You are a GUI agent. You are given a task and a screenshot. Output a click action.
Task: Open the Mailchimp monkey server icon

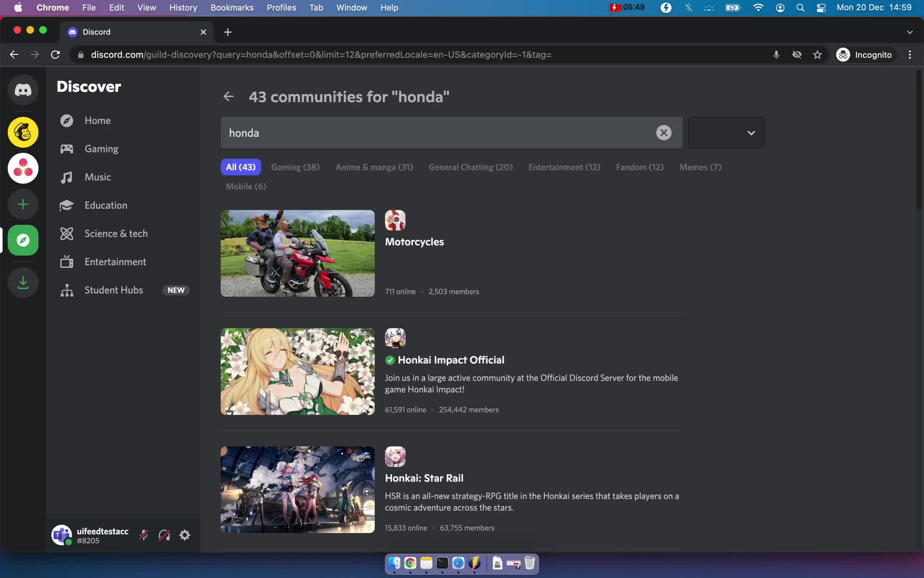click(x=23, y=132)
